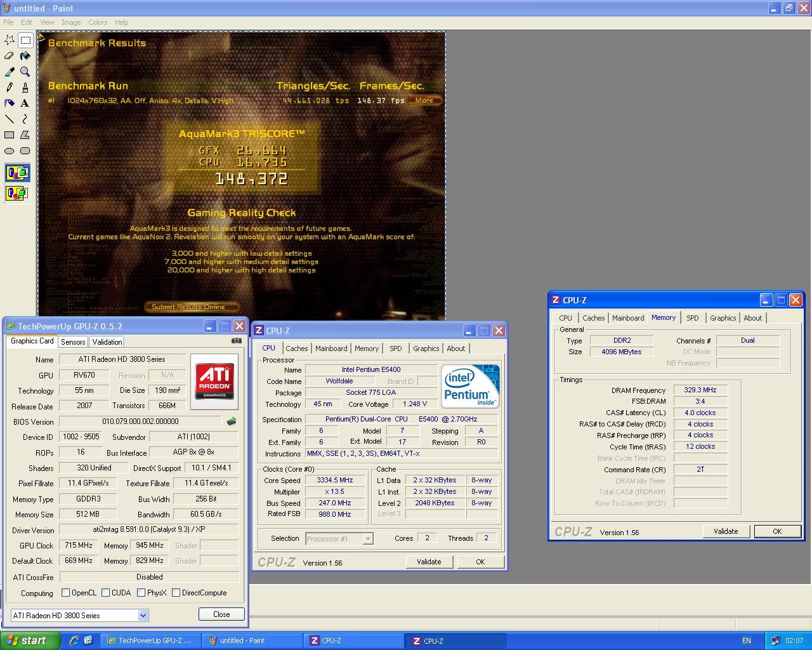
Task: Click the DRAM Frequency 329.3 MHz field
Action: (x=700, y=390)
